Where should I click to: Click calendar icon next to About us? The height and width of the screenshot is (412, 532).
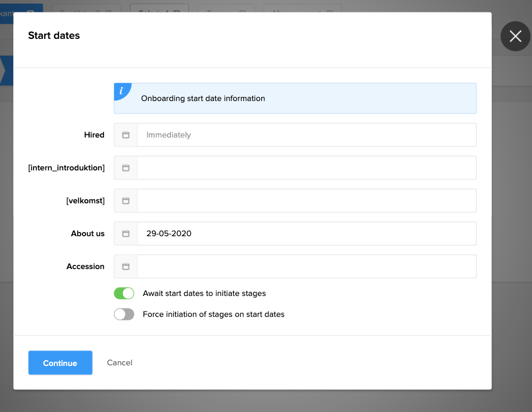coord(126,234)
